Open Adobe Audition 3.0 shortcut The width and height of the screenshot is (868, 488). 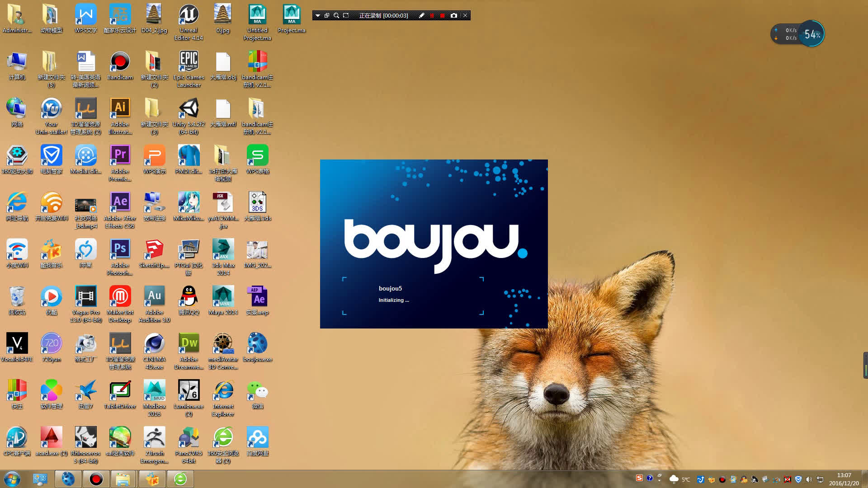154,304
